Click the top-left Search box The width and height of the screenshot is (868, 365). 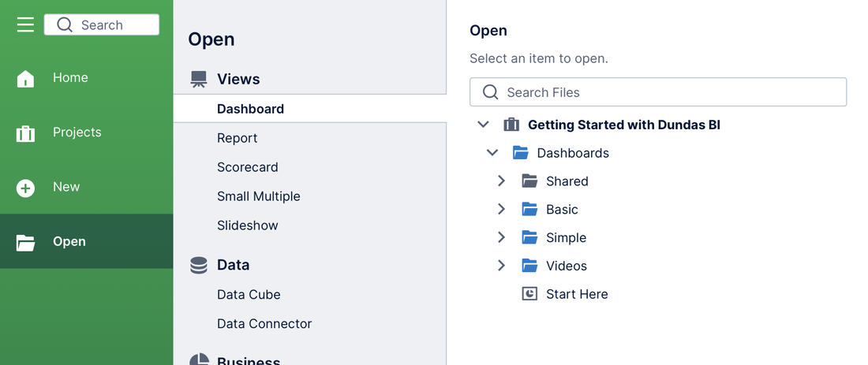tap(102, 25)
